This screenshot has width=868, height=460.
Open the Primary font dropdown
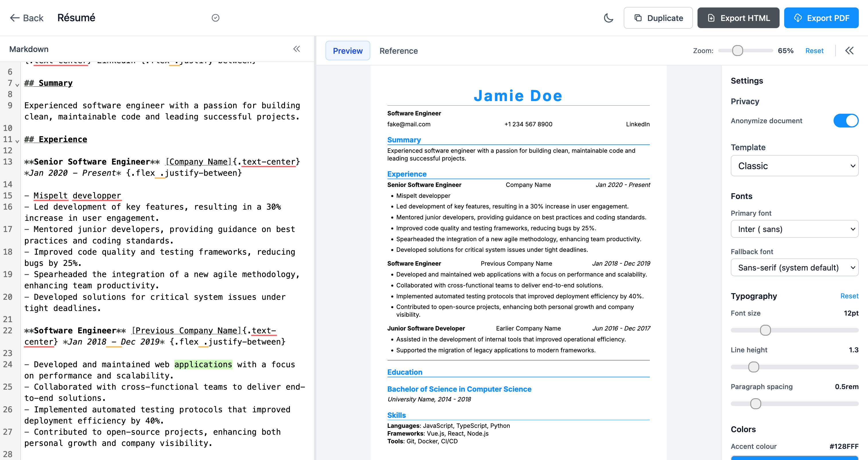point(795,229)
